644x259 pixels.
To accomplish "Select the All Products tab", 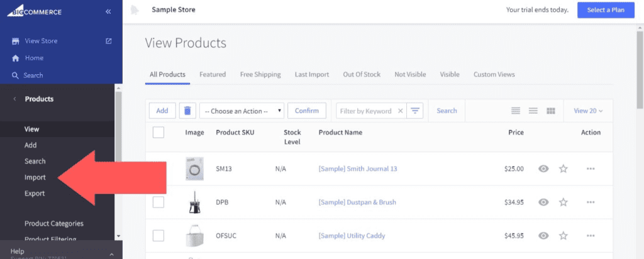I will click(167, 75).
